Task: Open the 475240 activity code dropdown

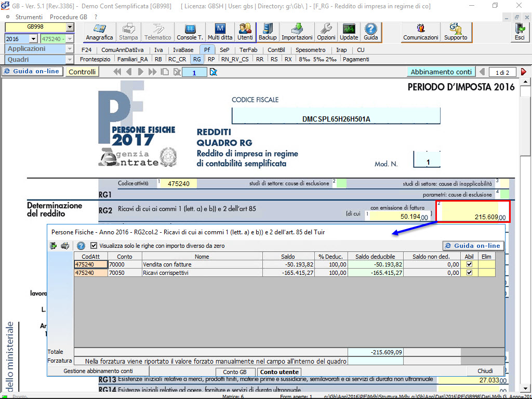Action: (x=70, y=38)
